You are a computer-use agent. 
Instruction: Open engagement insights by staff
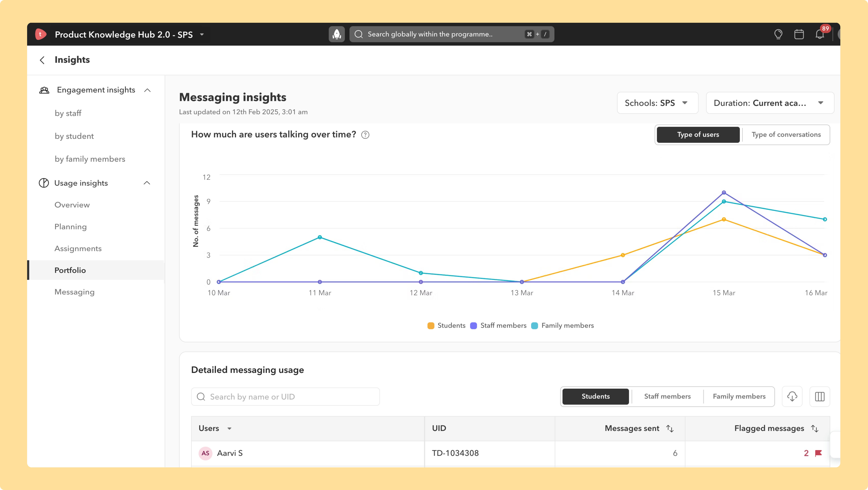(x=68, y=113)
